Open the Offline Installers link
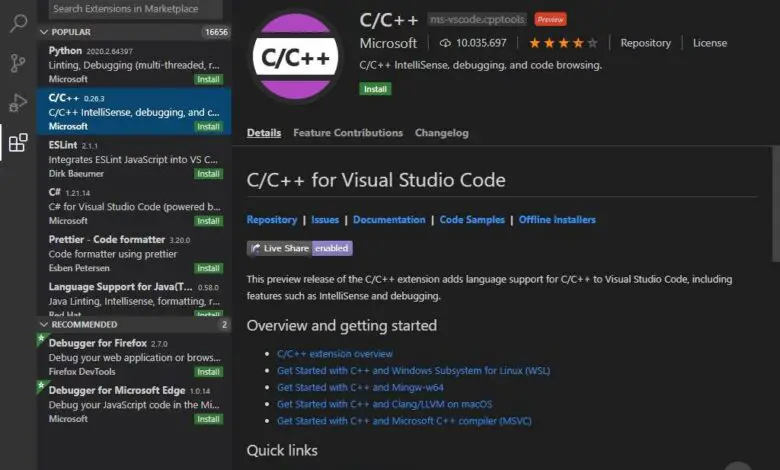This screenshot has width=780, height=470. [x=557, y=220]
